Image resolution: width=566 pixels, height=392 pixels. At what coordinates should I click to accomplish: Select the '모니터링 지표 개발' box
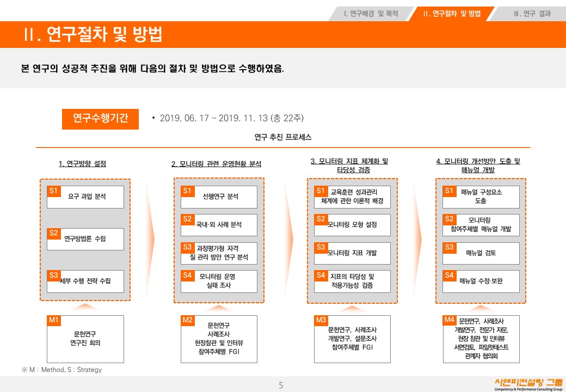click(352, 253)
